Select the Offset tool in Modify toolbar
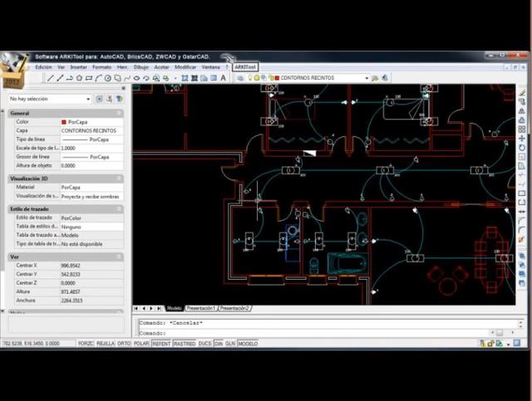This screenshot has height=401, width=532. coord(522,120)
